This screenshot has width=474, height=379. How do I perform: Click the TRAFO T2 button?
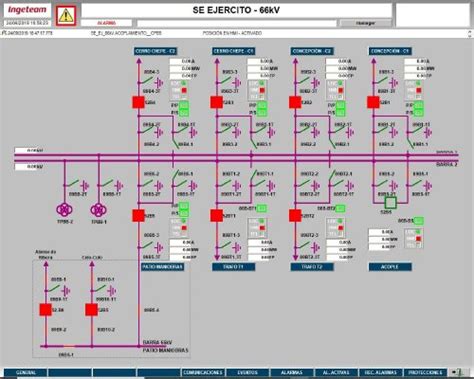[312, 267]
